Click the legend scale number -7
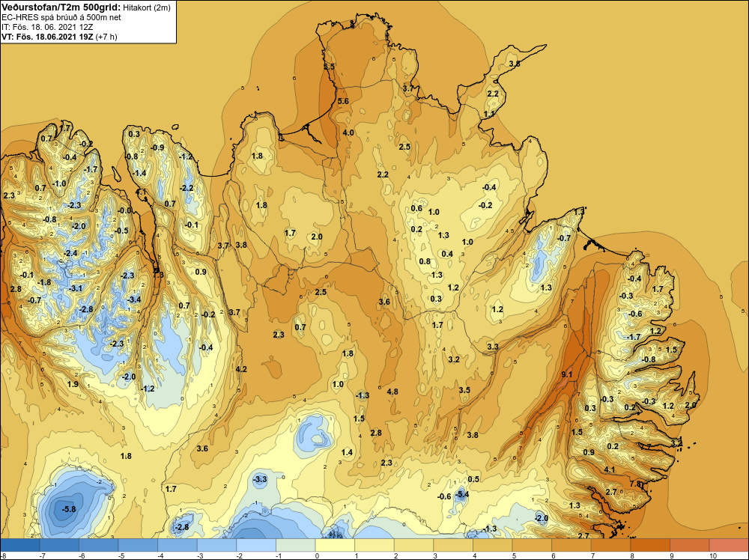 41,556
